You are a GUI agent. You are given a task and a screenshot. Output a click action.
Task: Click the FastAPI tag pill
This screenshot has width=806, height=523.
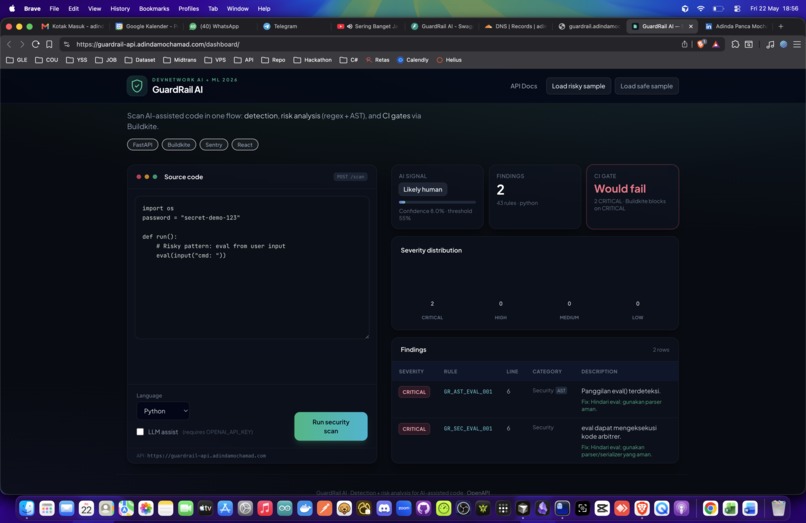pos(142,145)
